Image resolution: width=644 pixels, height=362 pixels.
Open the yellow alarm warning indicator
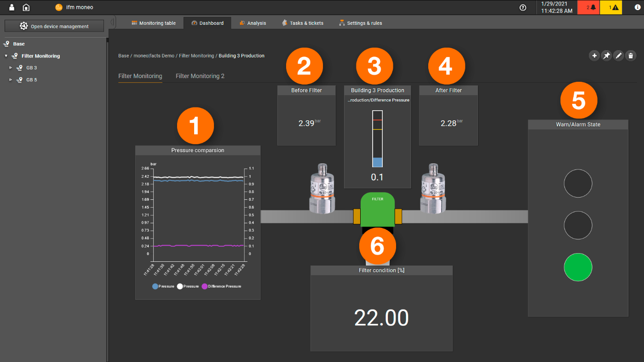(611, 7)
